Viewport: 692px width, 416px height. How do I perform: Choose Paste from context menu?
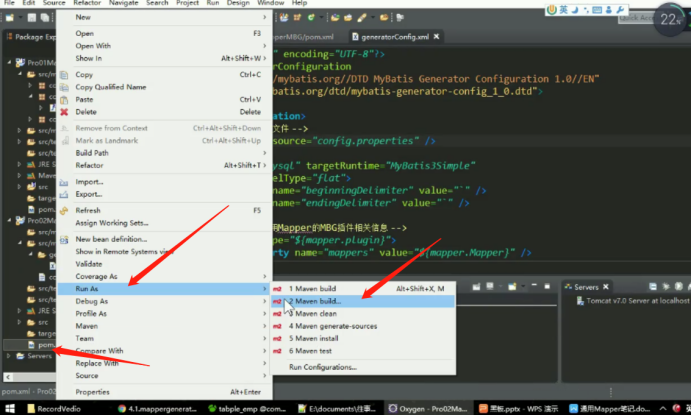pos(165,100)
